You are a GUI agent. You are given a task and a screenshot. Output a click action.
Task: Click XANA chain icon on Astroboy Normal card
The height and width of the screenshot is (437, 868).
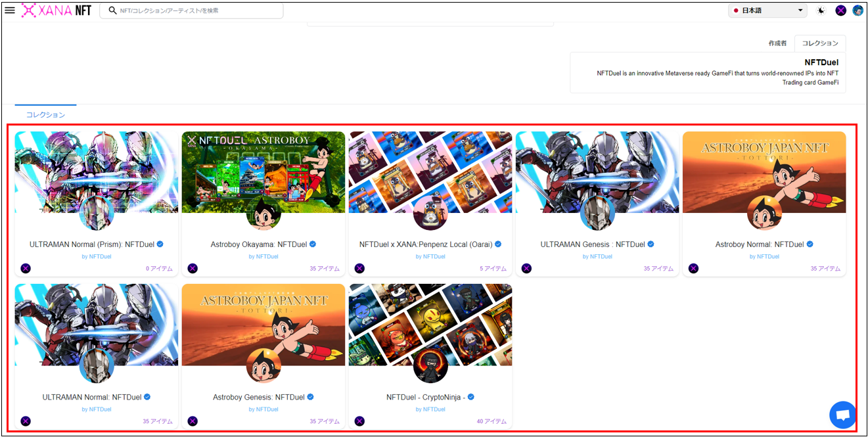click(x=693, y=268)
